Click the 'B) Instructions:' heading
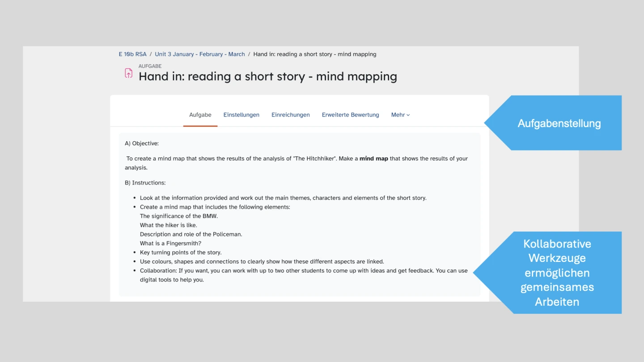Viewport: 644px width, 362px height. 145,183
